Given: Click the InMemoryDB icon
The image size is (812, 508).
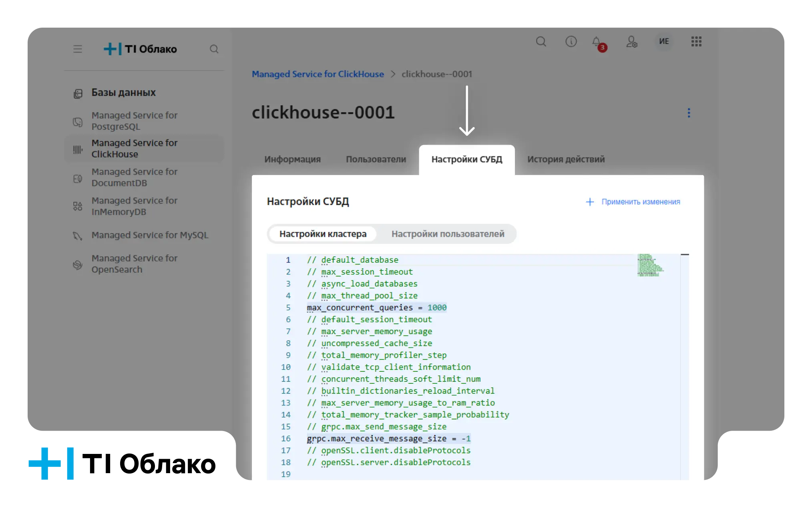Looking at the screenshot, I should pos(78,206).
